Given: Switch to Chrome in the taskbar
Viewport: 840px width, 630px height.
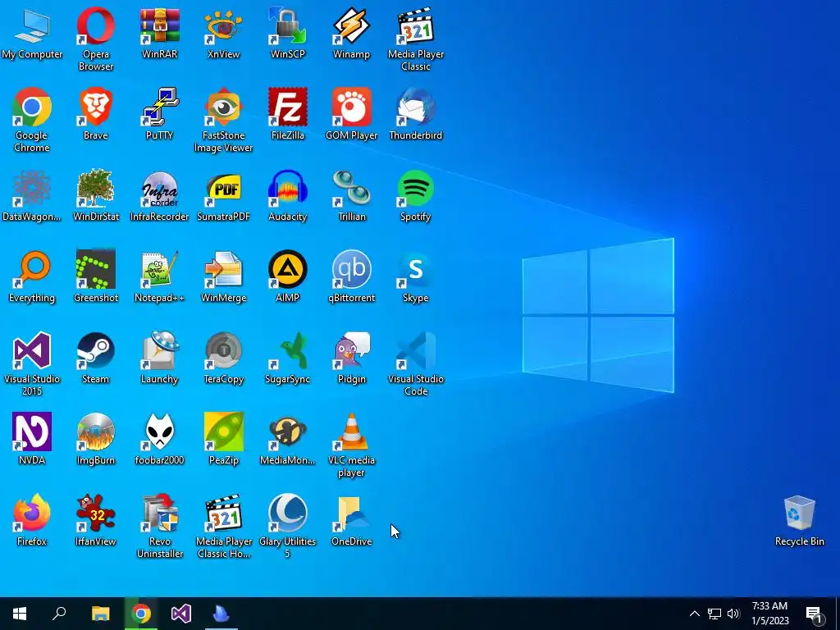Looking at the screenshot, I should click(x=141, y=614).
